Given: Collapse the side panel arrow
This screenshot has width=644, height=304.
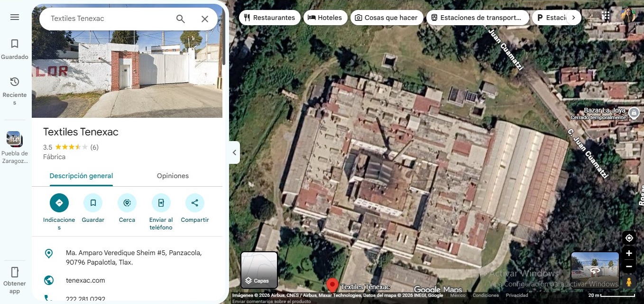Looking at the screenshot, I should (x=234, y=152).
